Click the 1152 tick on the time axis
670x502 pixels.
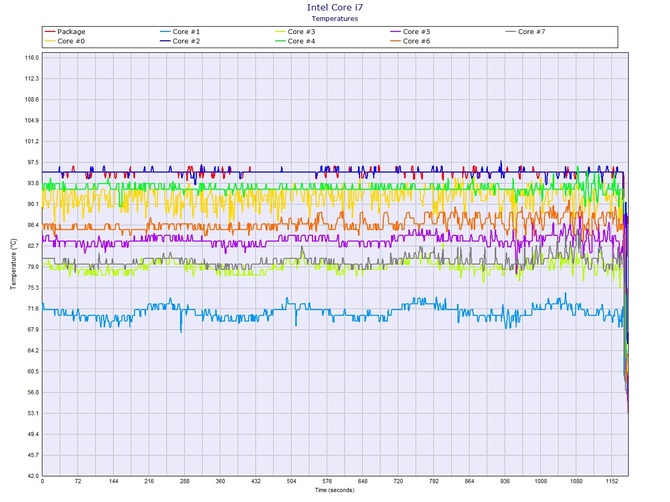(612, 481)
